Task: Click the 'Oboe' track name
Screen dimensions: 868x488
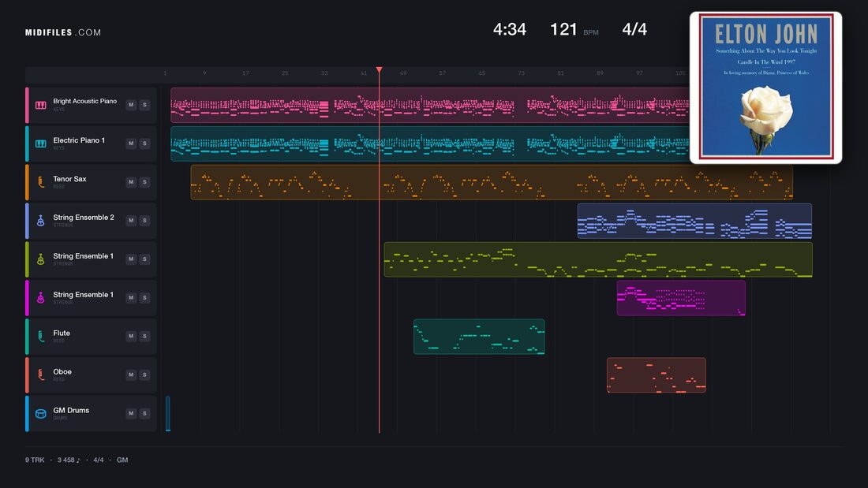Action: tap(62, 372)
